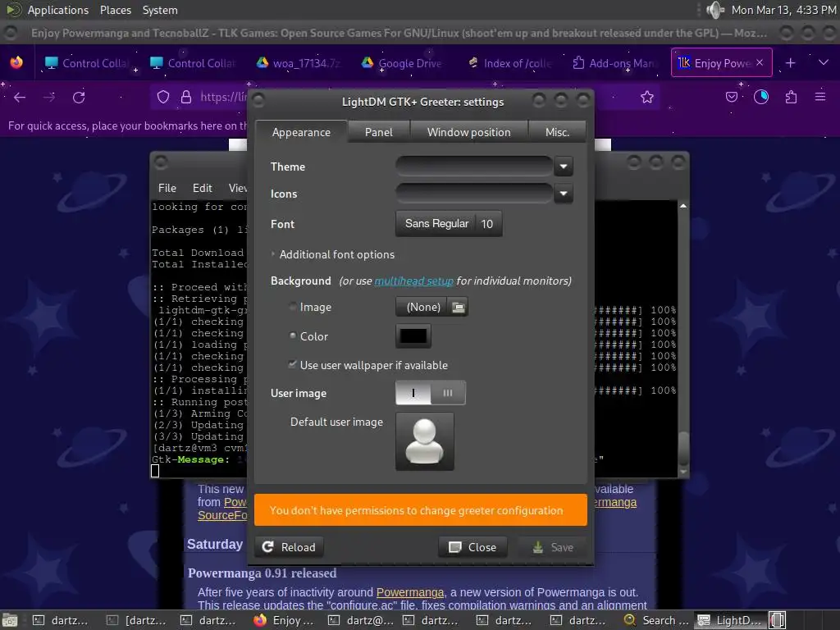Click the clock Mon Mar 13 in panel
Viewport: 840px width, 630px height.
pos(783,10)
